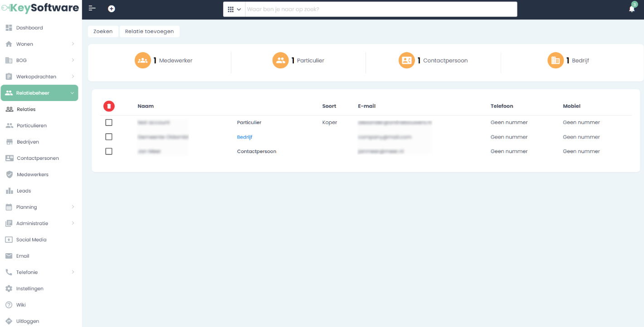Click the Contactpersonen card icon

[9, 158]
